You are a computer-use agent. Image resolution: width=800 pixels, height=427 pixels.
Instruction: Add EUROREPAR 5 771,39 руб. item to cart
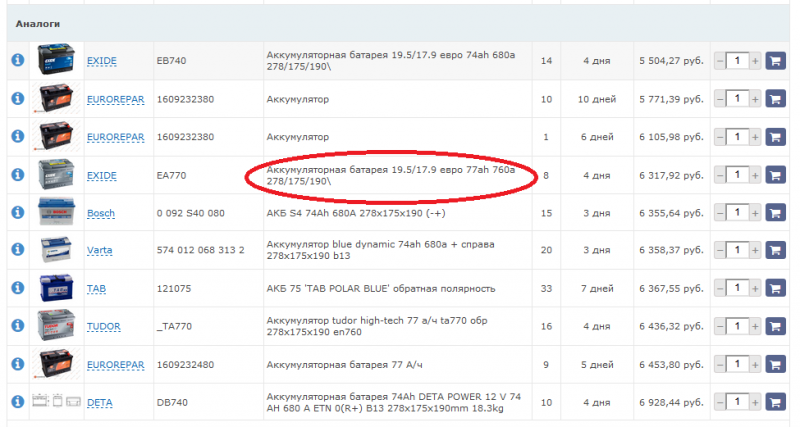point(776,99)
